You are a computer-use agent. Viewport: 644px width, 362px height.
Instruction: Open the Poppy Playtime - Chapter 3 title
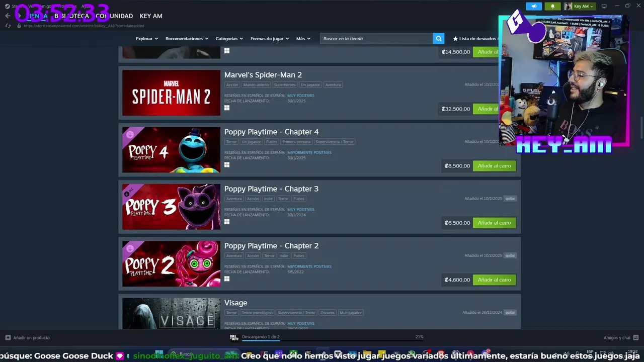pyautogui.click(x=271, y=189)
